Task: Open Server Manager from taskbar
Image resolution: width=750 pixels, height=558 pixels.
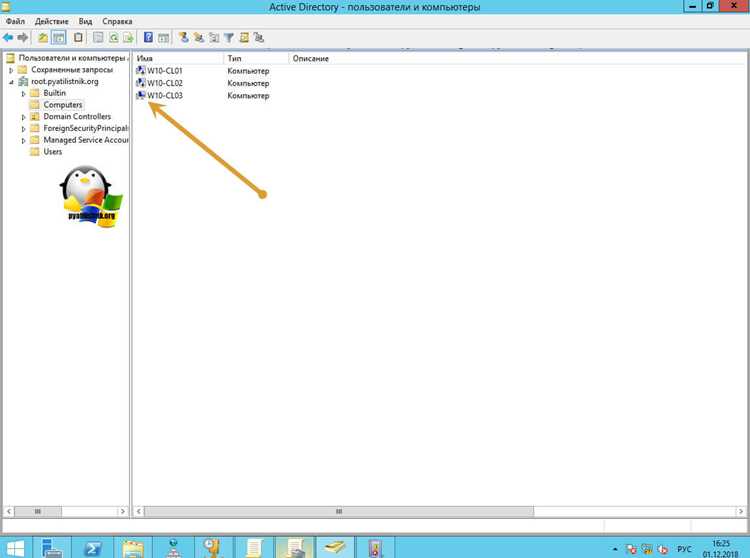Action: [x=52, y=547]
